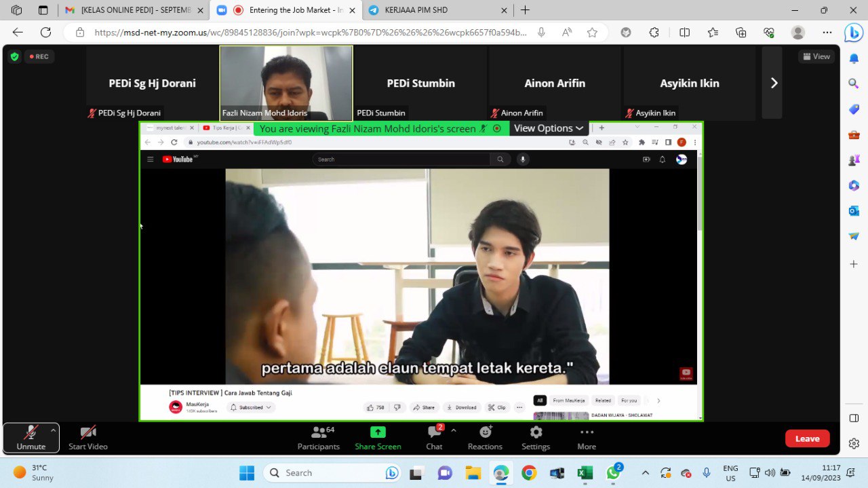The height and width of the screenshot is (488, 868).
Task: Switch to the KERJAAA PIM SHD Telegram tab
Action: click(438, 10)
